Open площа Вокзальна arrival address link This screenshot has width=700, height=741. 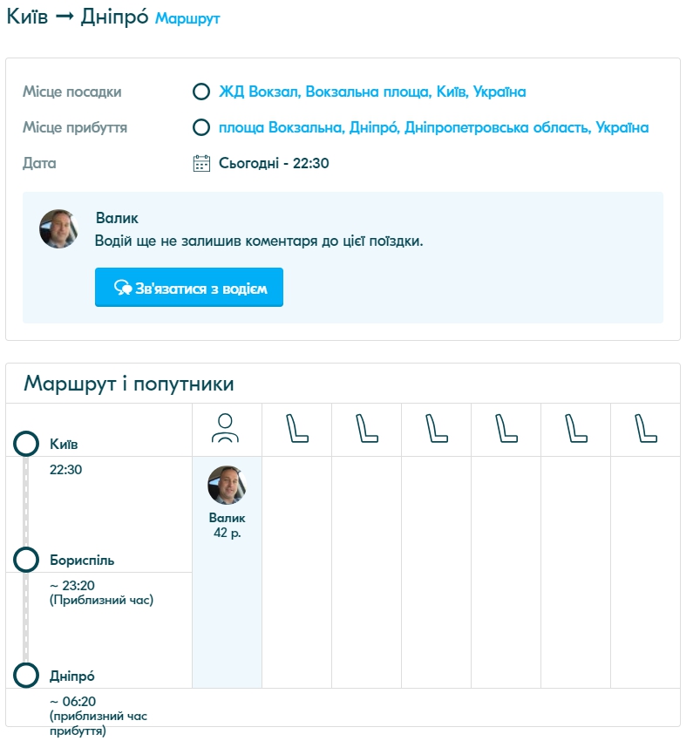(433, 127)
